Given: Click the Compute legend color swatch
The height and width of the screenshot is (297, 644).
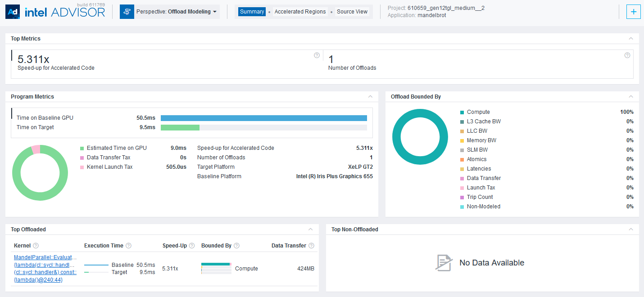Looking at the screenshot, I should (x=462, y=112).
